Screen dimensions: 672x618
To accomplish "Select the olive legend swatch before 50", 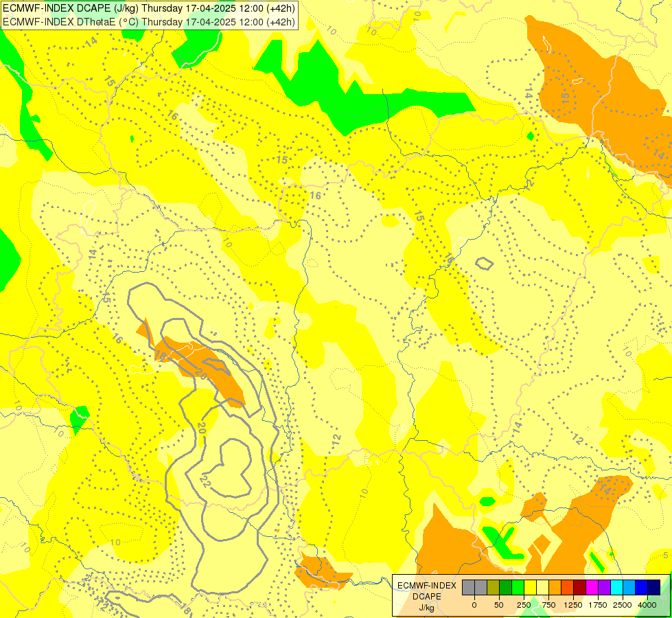I will 494,588.
